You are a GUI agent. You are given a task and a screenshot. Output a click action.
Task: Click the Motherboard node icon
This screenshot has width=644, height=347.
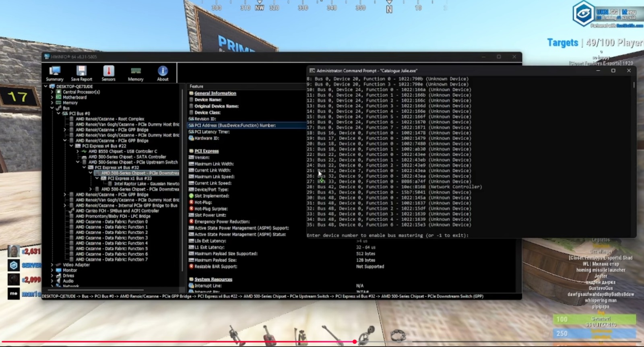(x=58, y=97)
